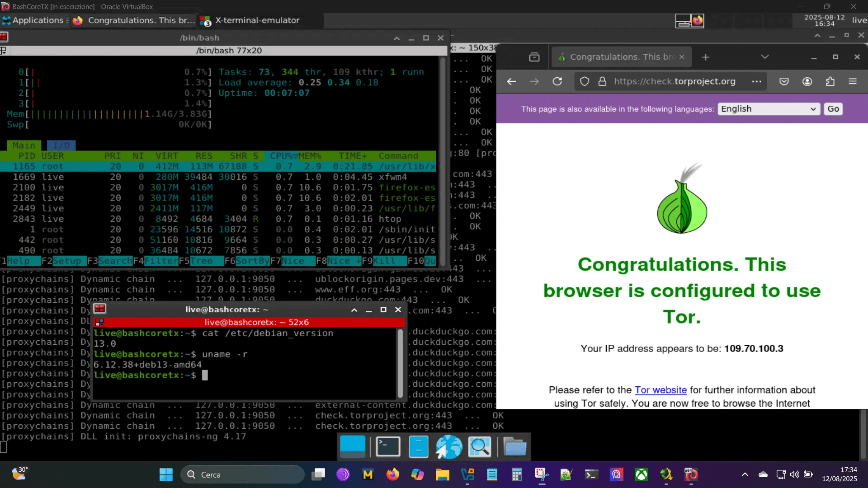
Task: Click the check.torproject.org address bar
Action: [x=674, y=81]
